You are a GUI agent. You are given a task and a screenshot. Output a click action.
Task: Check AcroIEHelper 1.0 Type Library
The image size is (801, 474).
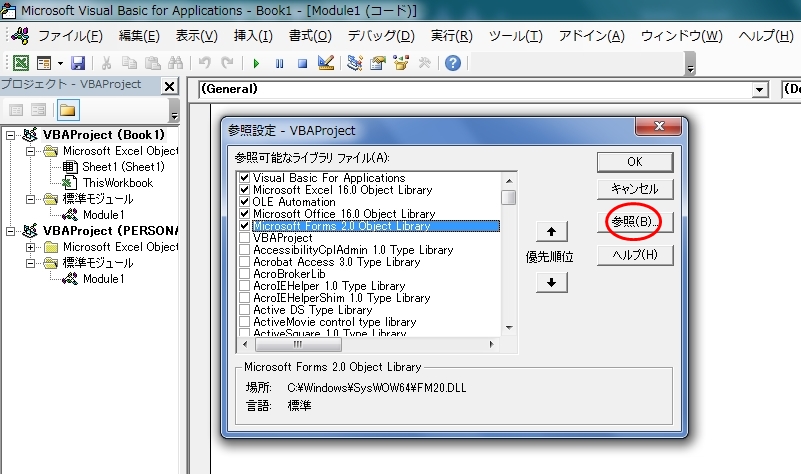pos(244,286)
